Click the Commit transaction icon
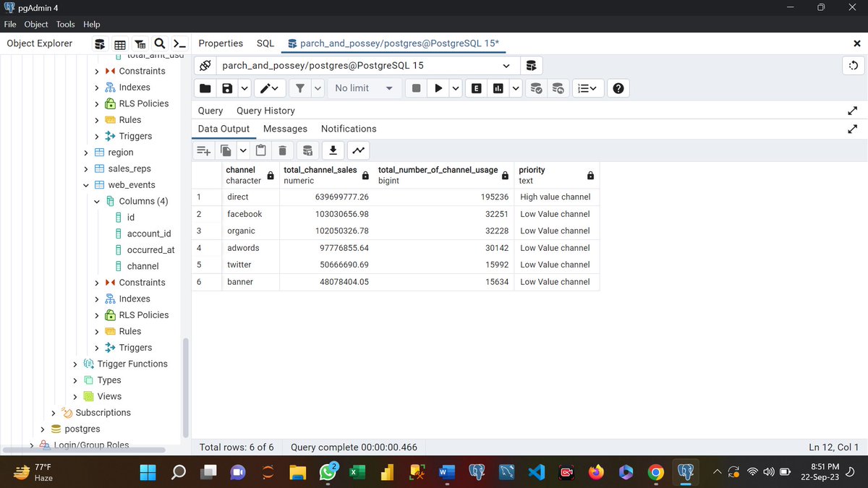 [x=536, y=88]
